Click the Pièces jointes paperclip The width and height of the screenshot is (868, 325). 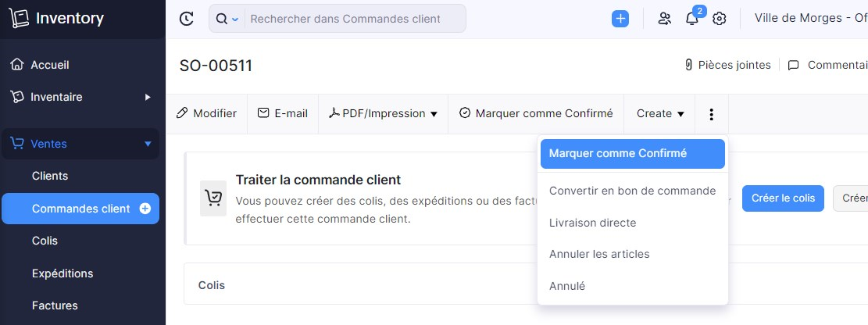pos(688,66)
